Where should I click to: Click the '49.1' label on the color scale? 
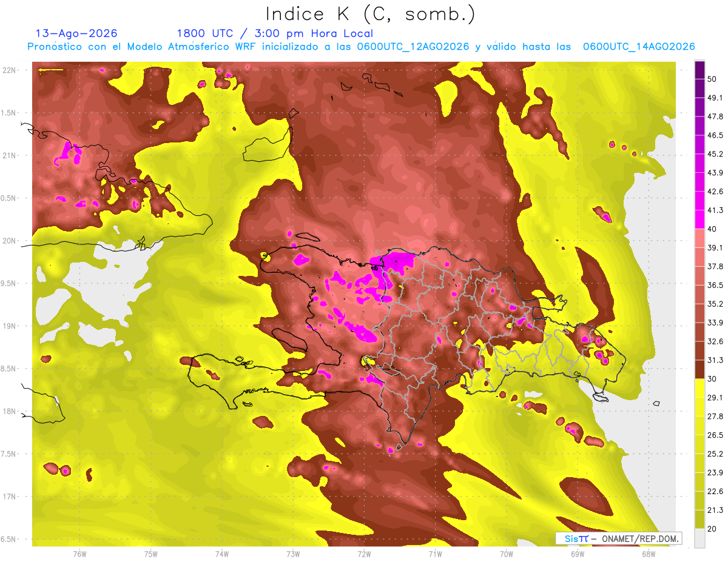pyautogui.click(x=715, y=98)
